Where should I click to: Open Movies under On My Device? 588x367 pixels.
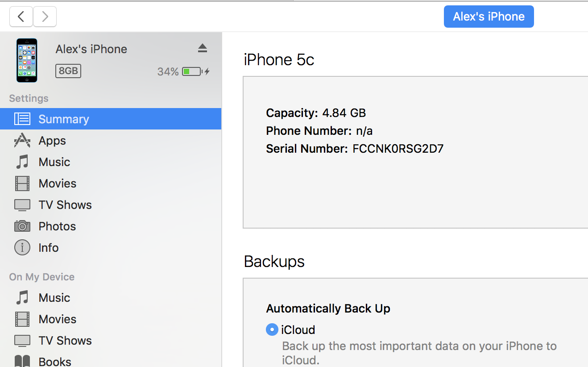click(x=57, y=319)
